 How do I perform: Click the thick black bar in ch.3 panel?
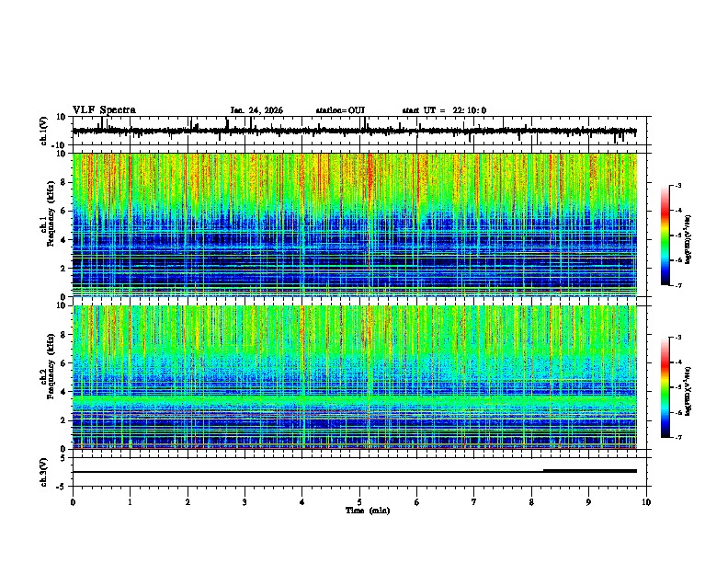590,471
